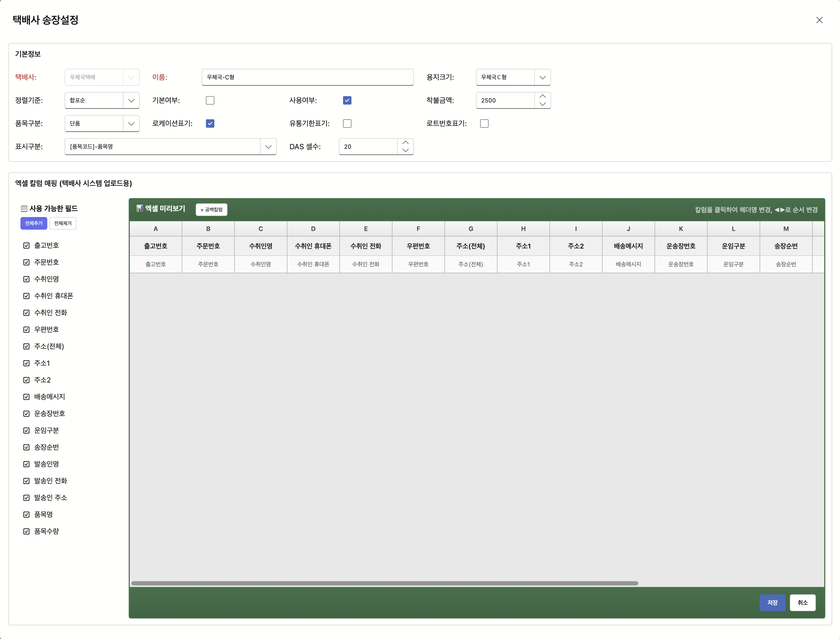Toggle the 발송인 전화 field checkbox
The height and width of the screenshot is (639, 840).
(x=26, y=481)
